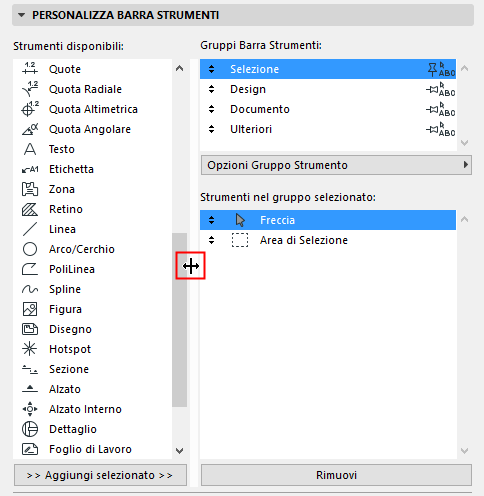Click the Aggiungi selezionato button
Image resolution: width=484 pixels, height=496 pixels.
point(100,475)
